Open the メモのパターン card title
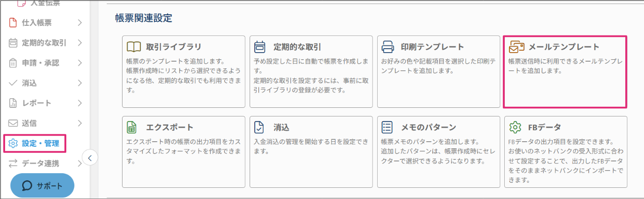Image resolution: width=644 pixels, height=199 pixels. click(428, 127)
